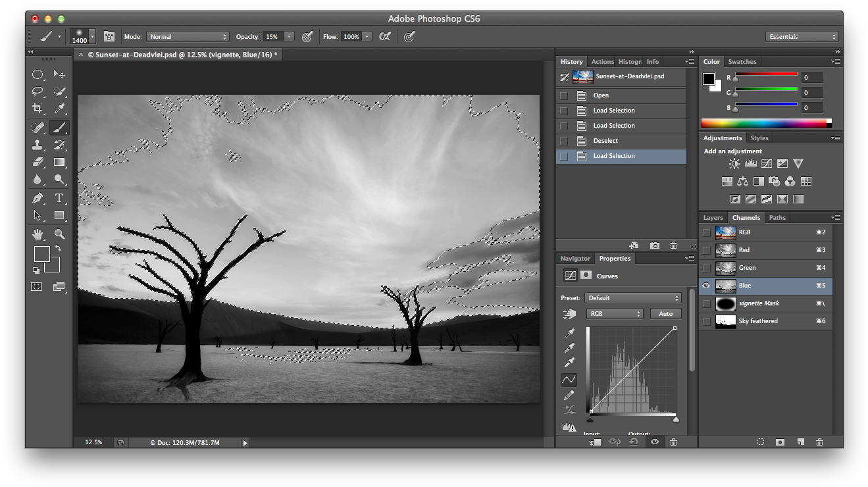Expand the Essentials workspace dropdown

point(802,37)
